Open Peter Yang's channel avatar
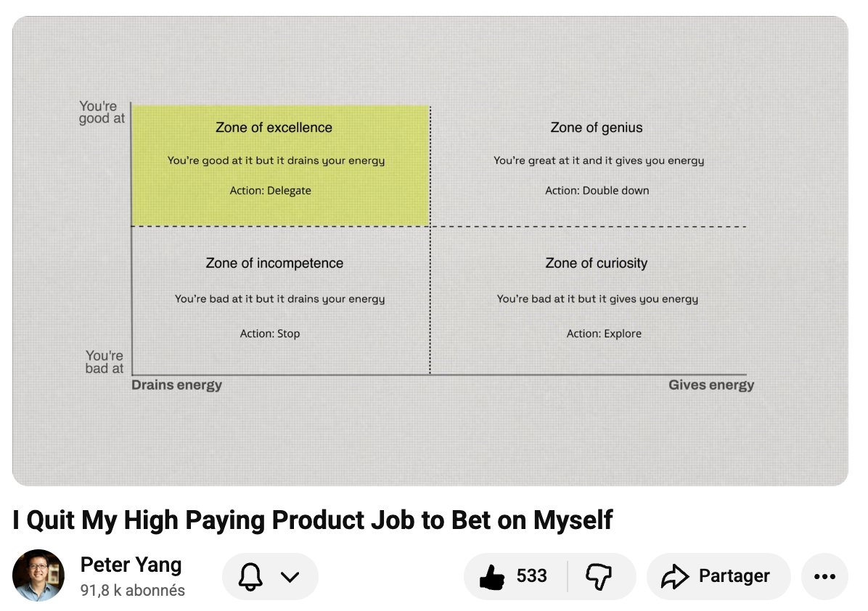Viewport: 868px width, 611px height. 38,575
